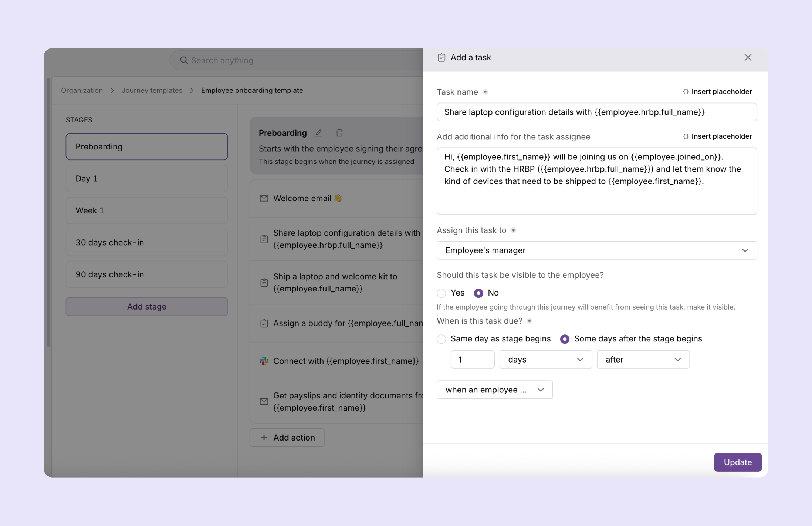Rename the Preboarding stage via the pencil icon
This screenshot has width=812, height=526.
(x=319, y=133)
